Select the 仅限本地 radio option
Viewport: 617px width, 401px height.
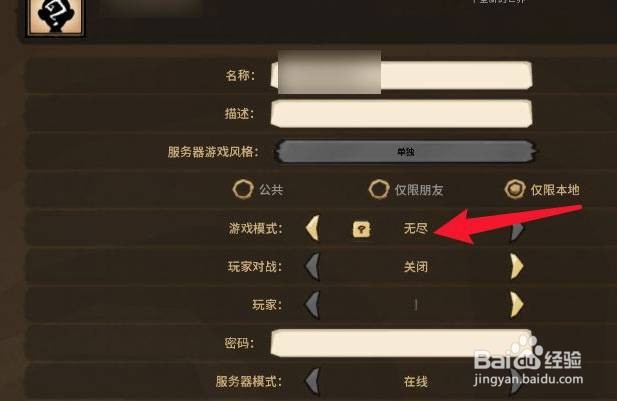point(515,189)
